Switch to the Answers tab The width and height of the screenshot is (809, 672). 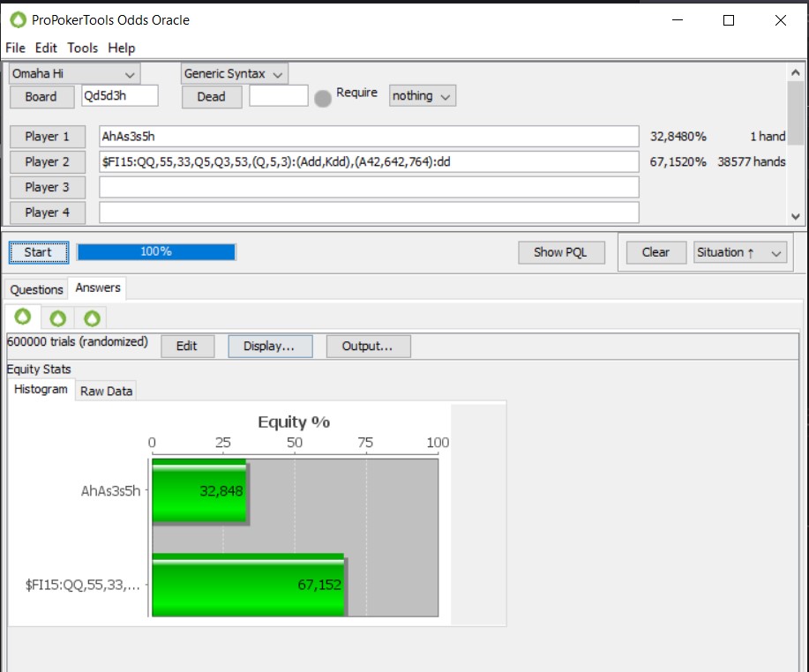click(x=98, y=287)
